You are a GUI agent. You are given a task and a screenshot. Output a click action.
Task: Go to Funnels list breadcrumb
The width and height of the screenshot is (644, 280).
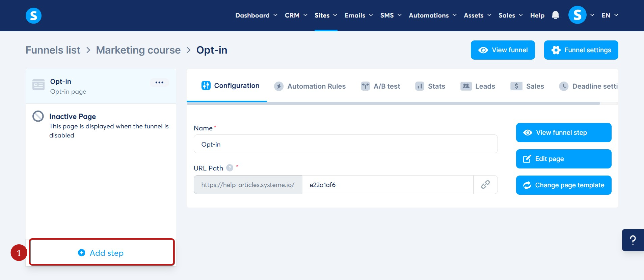click(53, 50)
